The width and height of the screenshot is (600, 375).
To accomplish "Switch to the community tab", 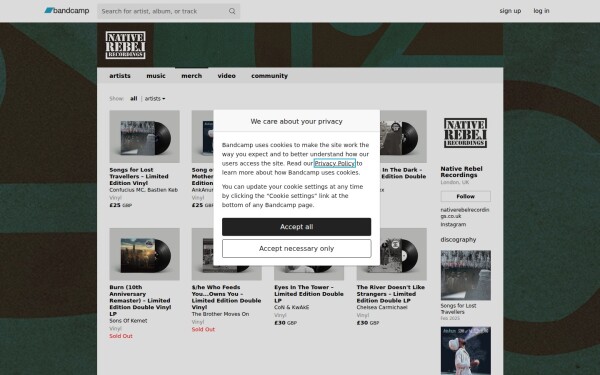I will (269, 76).
